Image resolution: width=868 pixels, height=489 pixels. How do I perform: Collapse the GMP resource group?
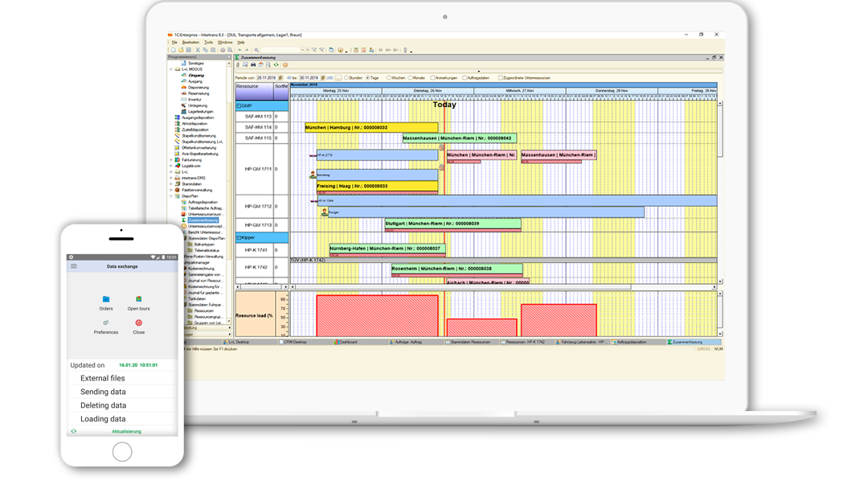240,105
